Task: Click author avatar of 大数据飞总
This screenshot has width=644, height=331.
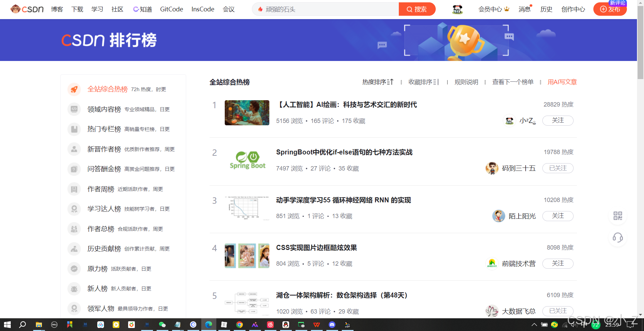Action: click(x=492, y=311)
